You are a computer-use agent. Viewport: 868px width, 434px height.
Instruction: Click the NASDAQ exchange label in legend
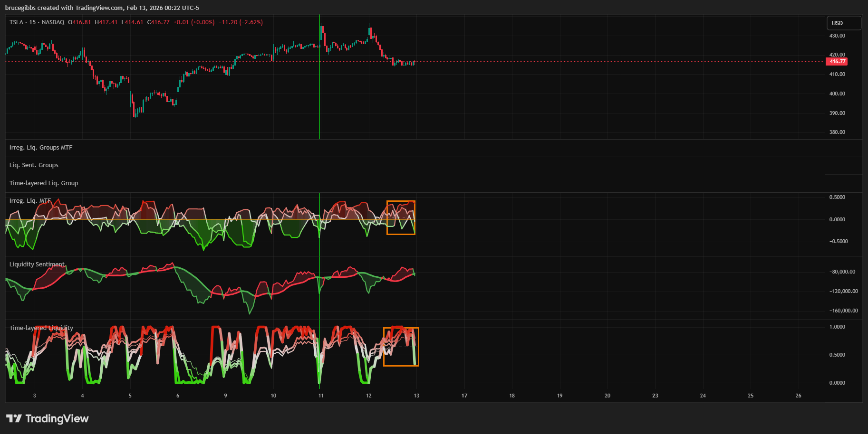[53, 22]
